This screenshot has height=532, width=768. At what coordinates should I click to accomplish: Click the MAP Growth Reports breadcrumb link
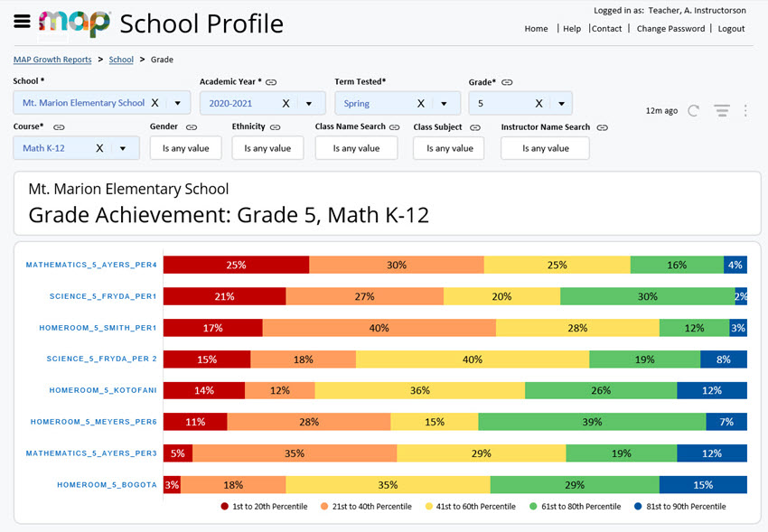coord(52,59)
